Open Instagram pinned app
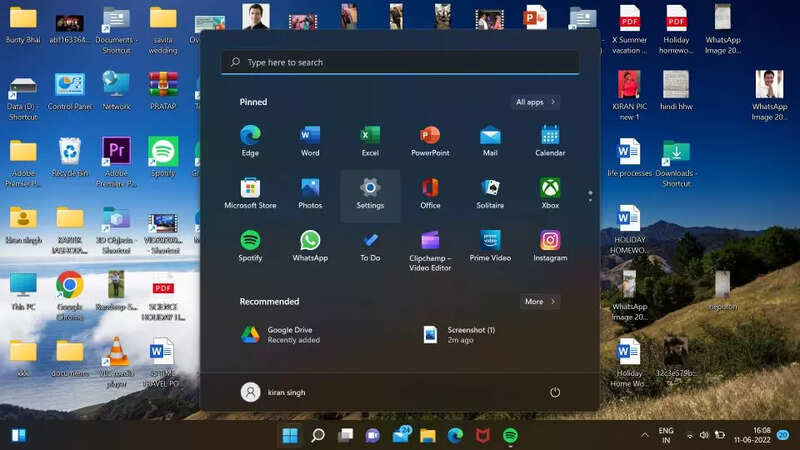800x450 pixels. 550,246
